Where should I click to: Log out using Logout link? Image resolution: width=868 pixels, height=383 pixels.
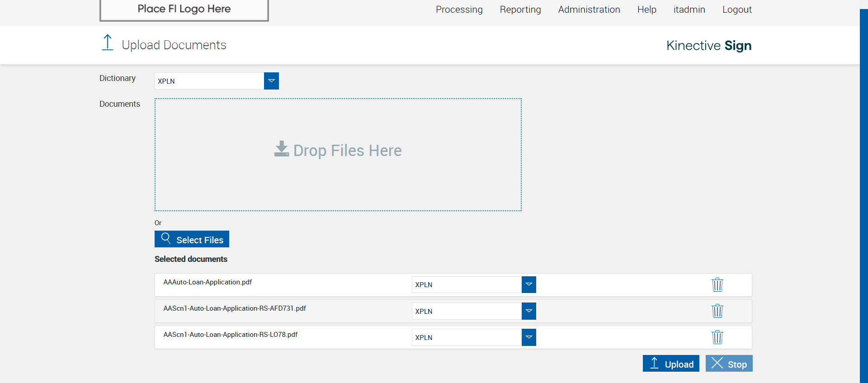tap(737, 9)
